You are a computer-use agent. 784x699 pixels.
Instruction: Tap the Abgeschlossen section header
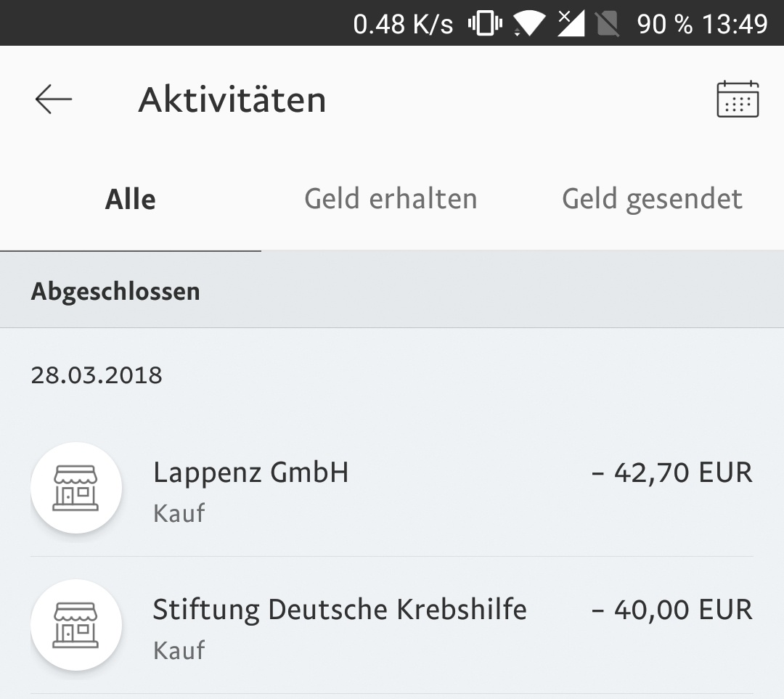pyautogui.click(x=115, y=291)
